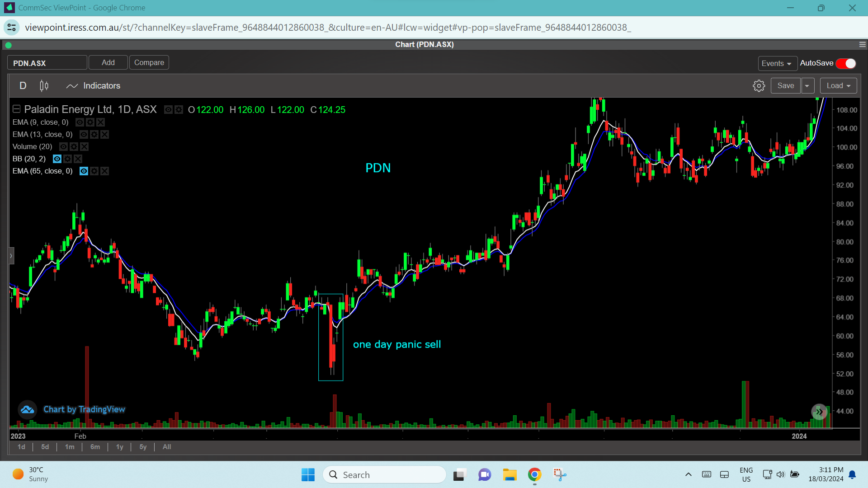The image size is (868, 488).
Task: Select the 1m time range
Action: [70, 447]
